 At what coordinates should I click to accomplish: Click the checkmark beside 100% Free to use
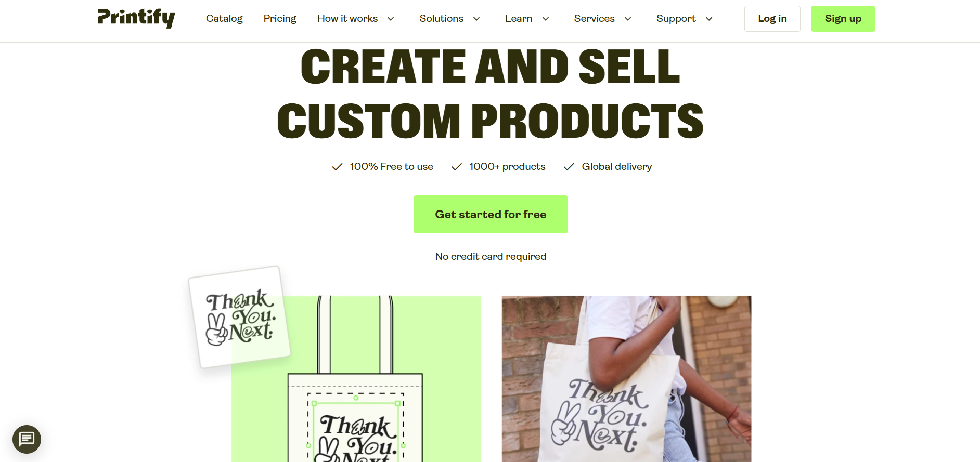337,167
